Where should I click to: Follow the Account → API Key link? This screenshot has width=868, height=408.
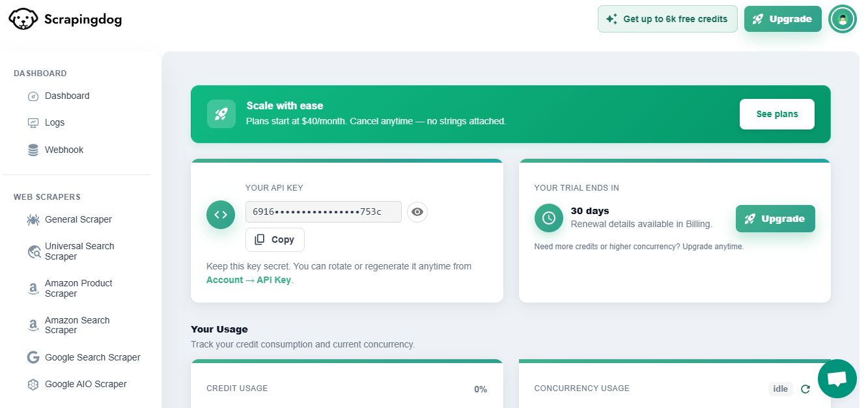click(248, 280)
